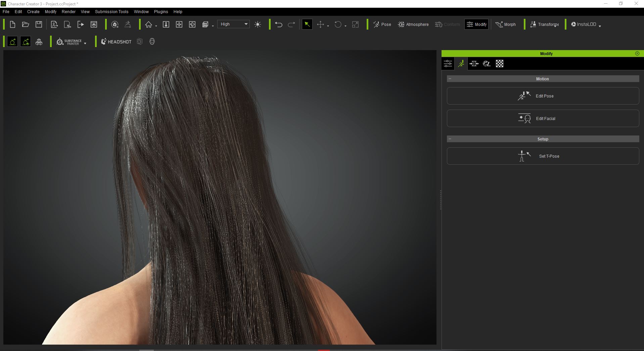Select the Move crosshair tool
Screen dimensions: 644x351
320,24
